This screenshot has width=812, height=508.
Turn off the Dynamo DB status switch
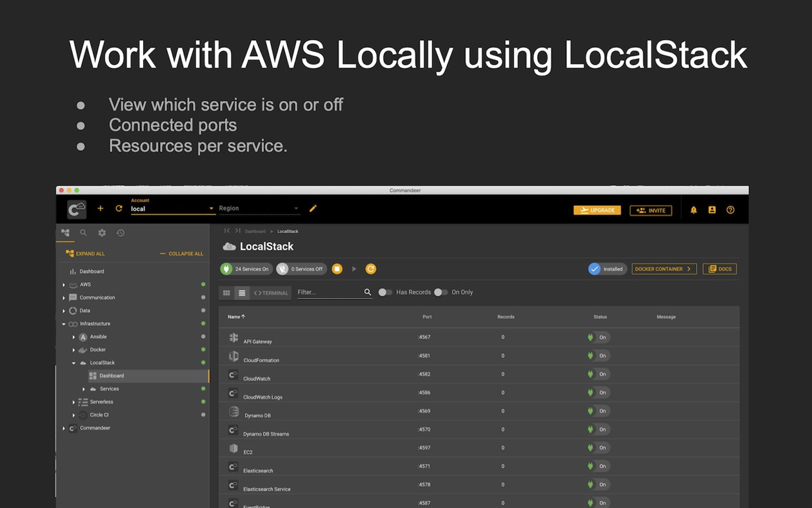click(x=599, y=411)
